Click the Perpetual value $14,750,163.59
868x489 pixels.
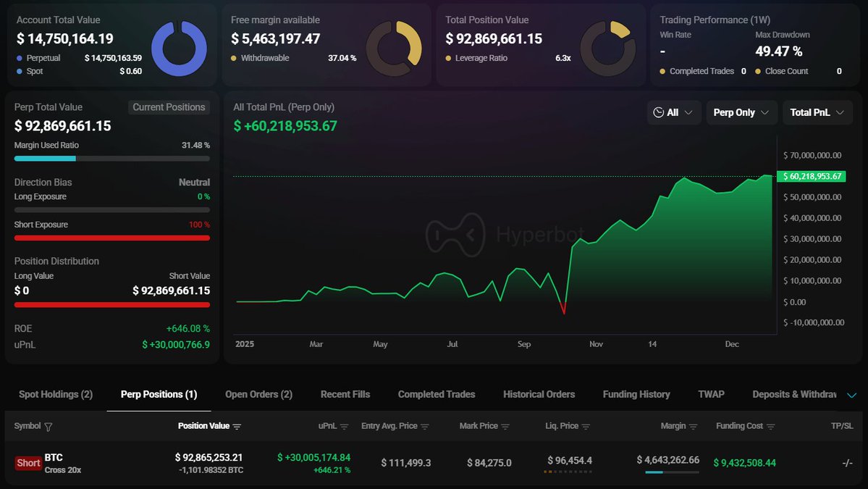113,58
